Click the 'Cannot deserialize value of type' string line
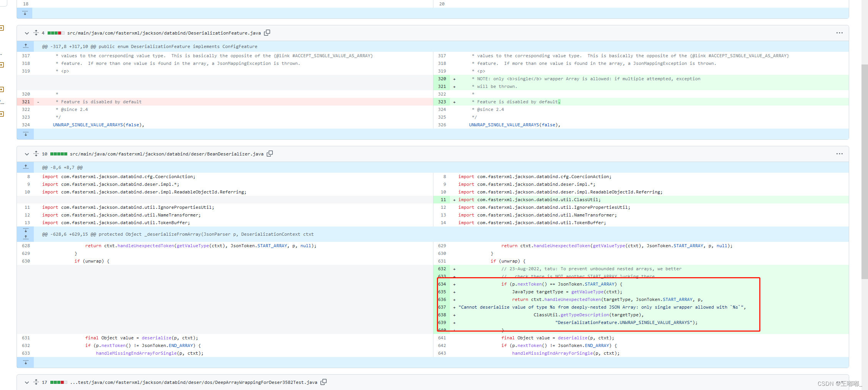The image size is (868, 390). click(602, 307)
